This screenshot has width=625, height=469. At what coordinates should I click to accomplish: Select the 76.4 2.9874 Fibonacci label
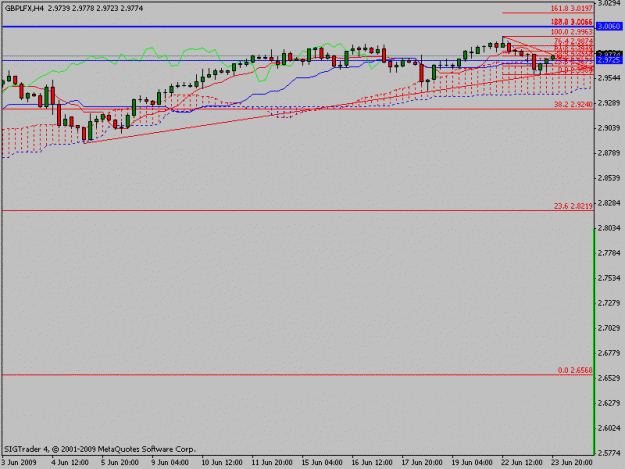click(573, 41)
